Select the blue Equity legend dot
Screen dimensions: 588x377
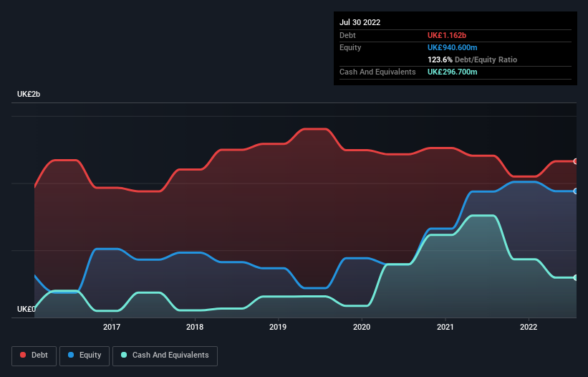(x=71, y=355)
